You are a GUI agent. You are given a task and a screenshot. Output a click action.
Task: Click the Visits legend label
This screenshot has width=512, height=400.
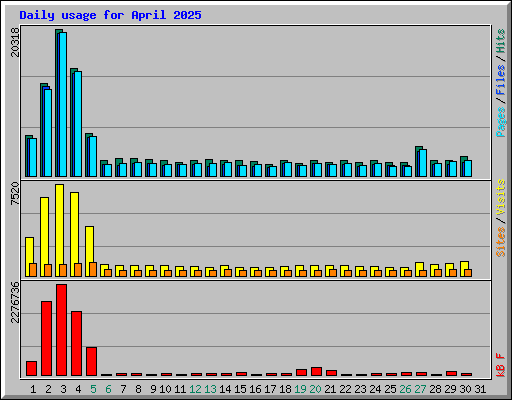click(x=501, y=198)
